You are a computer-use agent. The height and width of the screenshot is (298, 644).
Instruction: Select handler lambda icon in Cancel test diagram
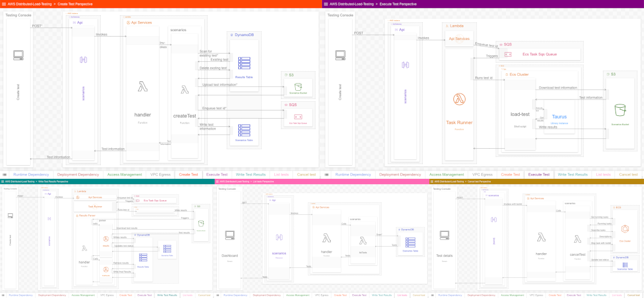(541, 238)
